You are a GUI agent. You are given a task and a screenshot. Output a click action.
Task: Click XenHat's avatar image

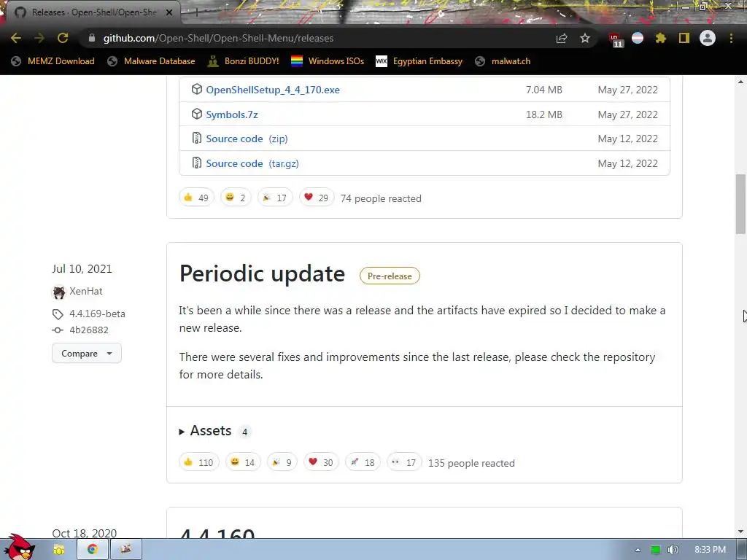(x=58, y=292)
